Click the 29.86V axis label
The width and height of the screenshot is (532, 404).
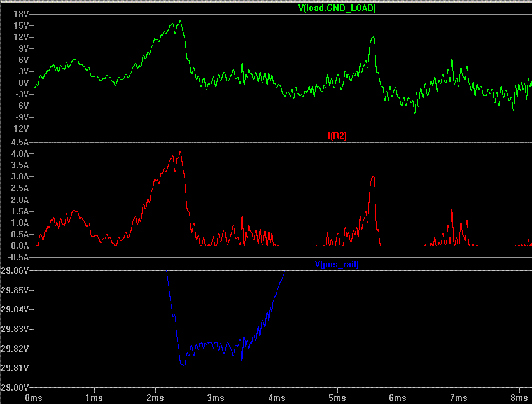15,270
